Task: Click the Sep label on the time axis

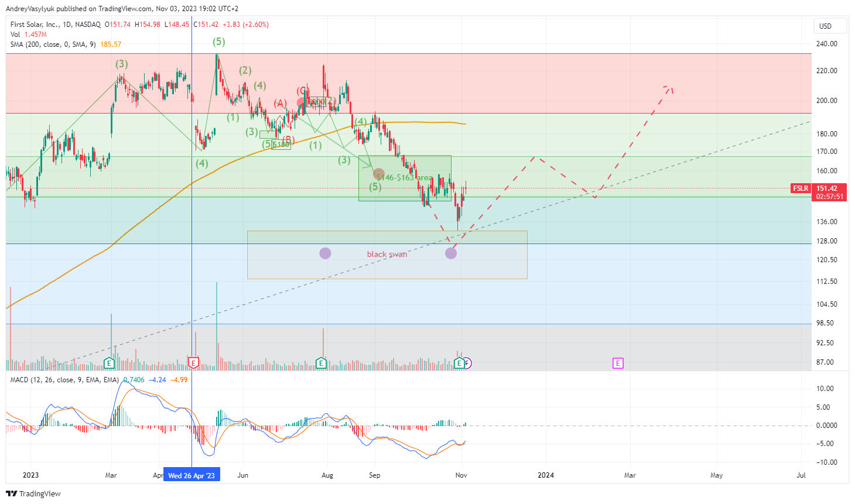Action: tap(375, 475)
